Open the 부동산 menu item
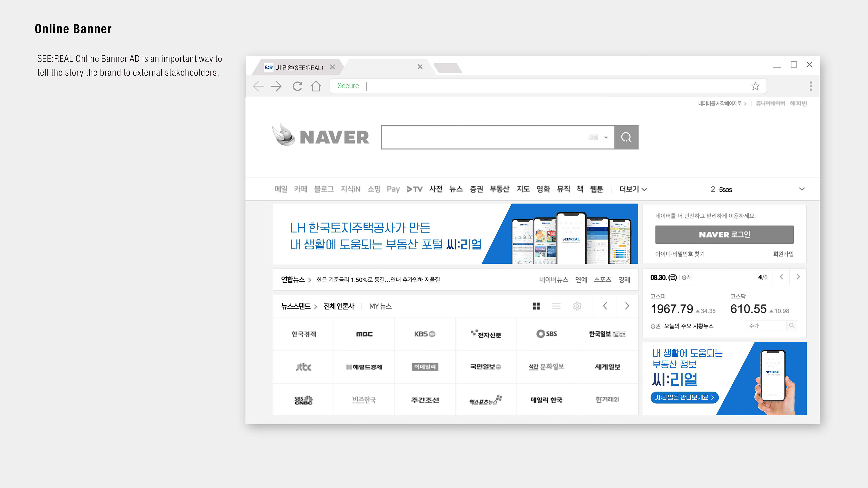868x488 pixels. pyautogui.click(x=499, y=189)
